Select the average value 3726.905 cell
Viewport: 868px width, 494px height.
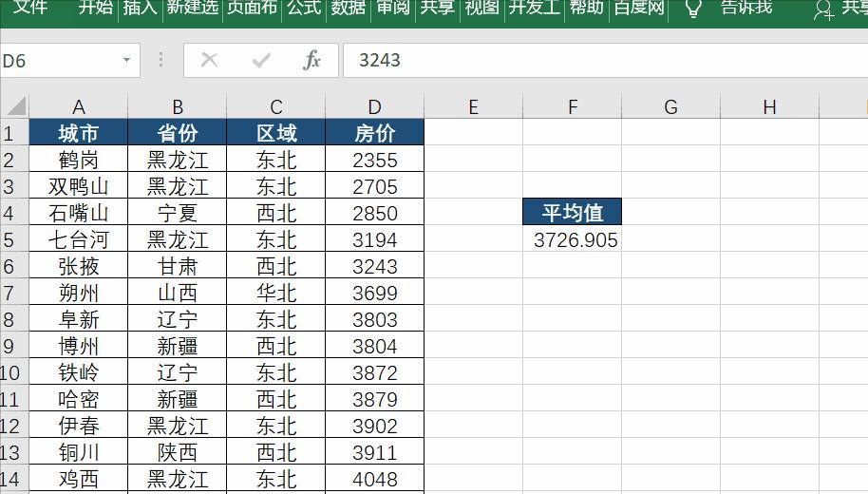[x=573, y=239]
